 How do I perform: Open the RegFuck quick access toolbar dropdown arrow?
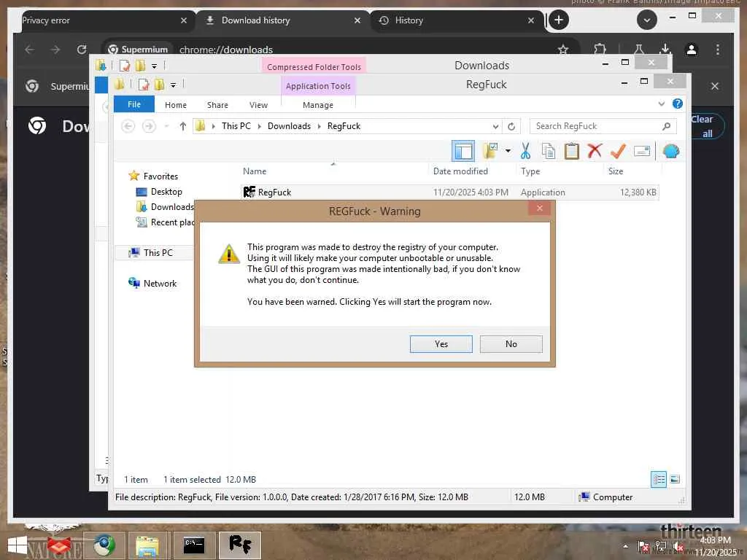(174, 85)
